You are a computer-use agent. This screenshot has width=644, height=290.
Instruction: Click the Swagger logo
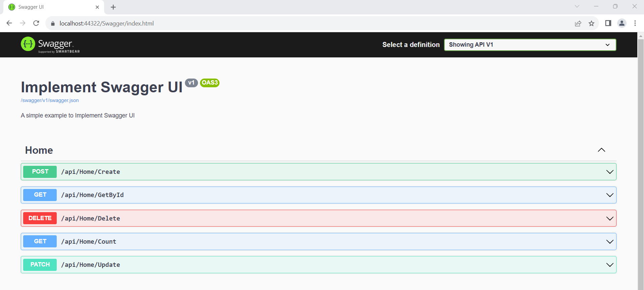(50, 45)
